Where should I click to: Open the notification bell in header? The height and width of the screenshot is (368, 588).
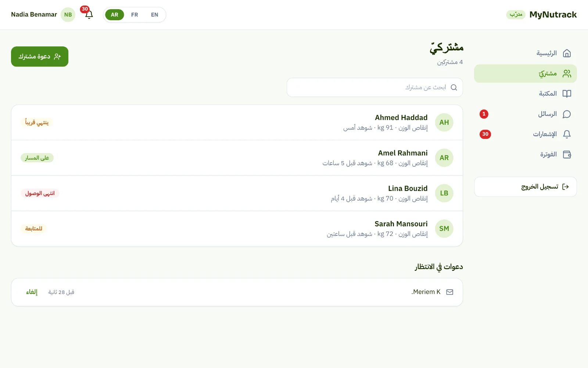click(x=89, y=15)
